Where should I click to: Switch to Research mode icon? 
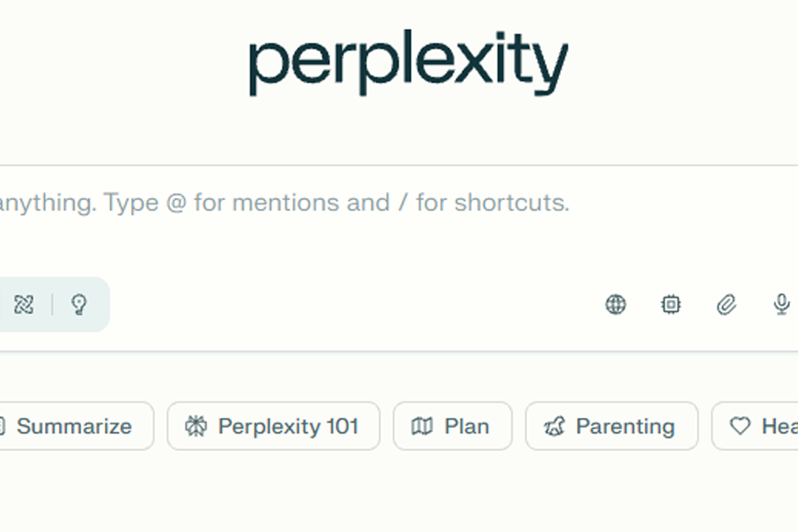pyautogui.click(x=24, y=304)
